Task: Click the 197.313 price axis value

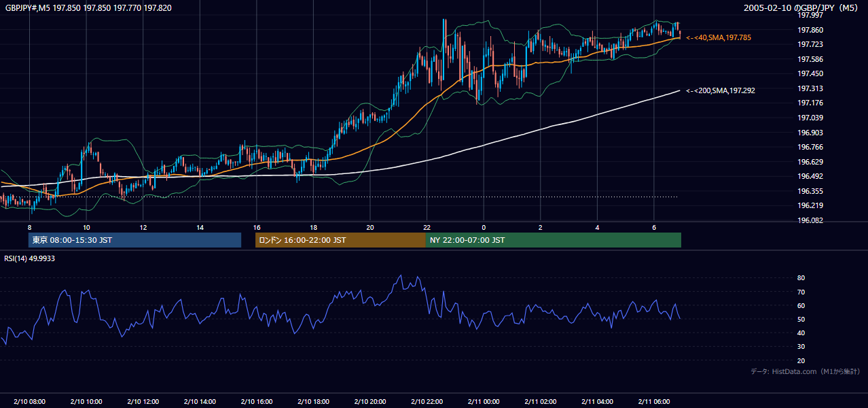Action: click(x=810, y=88)
